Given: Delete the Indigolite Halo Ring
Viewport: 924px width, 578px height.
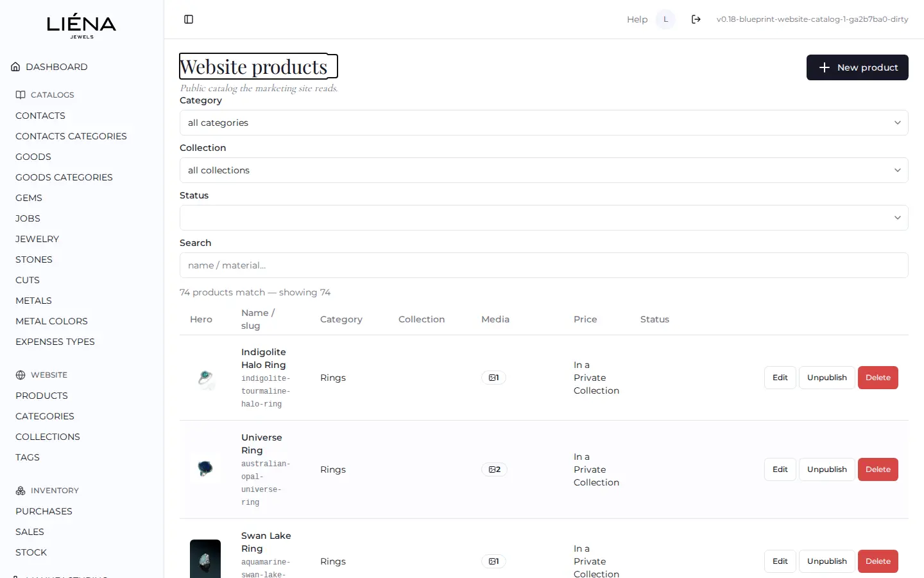Looking at the screenshot, I should click(x=878, y=378).
